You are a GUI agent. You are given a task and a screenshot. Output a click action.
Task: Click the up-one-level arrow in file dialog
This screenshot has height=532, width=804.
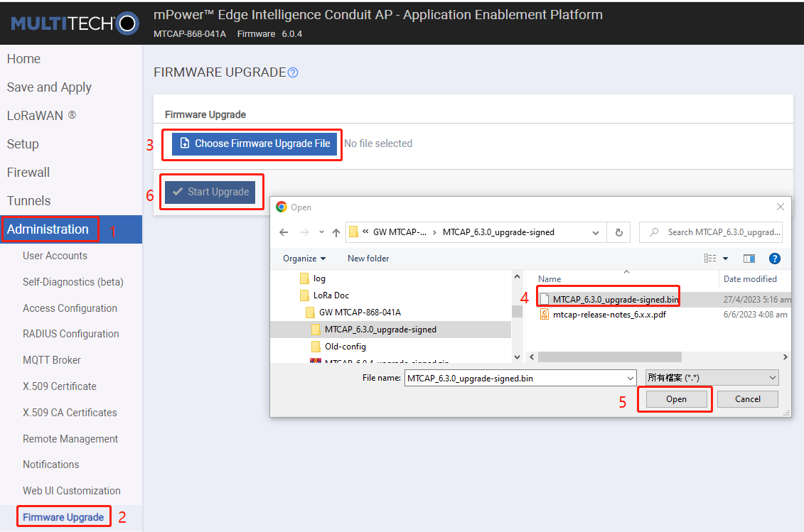click(x=336, y=233)
